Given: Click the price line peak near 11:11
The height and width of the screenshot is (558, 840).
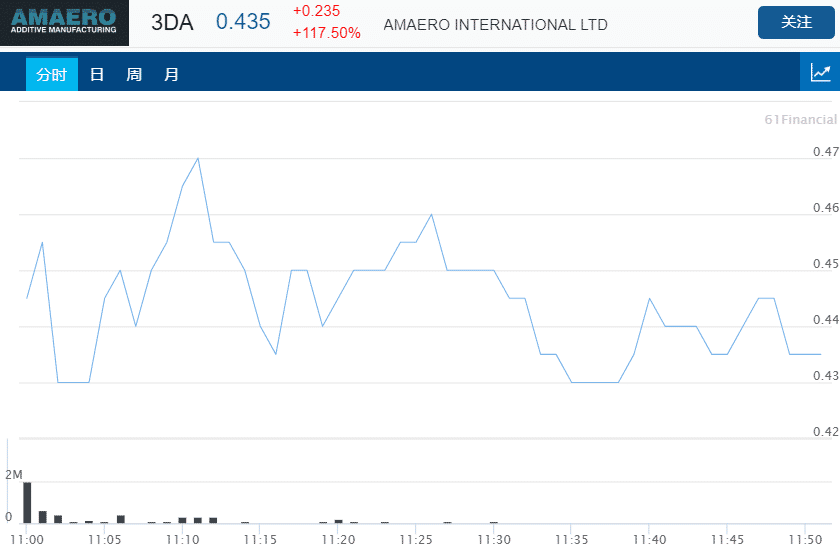Looking at the screenshot, I should pyautogui.click(x=198, y=159).
